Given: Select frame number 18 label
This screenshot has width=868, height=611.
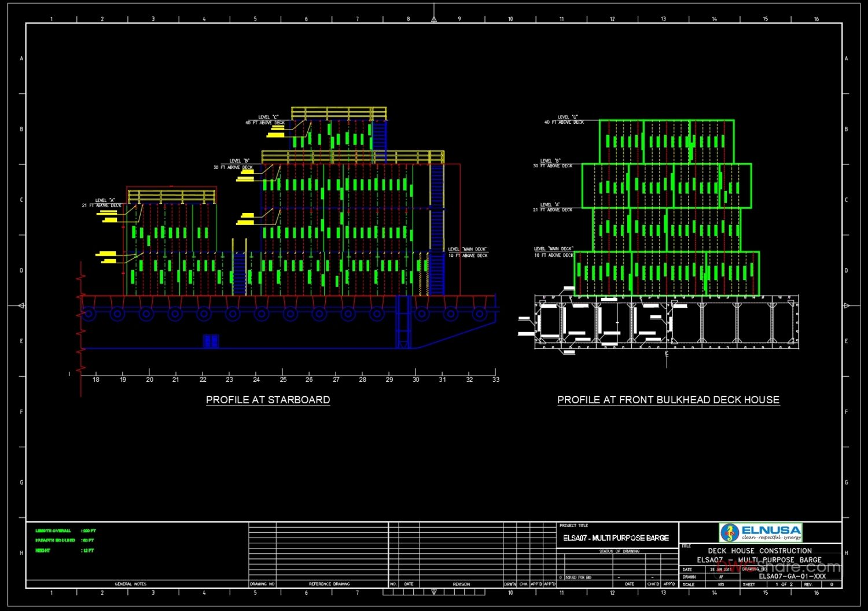Looking at the screenshot, I should (x=96, y=380).
